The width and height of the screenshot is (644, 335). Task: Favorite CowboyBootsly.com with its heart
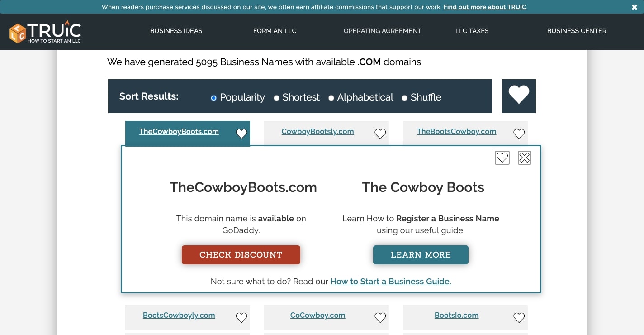tap(380, 134)
